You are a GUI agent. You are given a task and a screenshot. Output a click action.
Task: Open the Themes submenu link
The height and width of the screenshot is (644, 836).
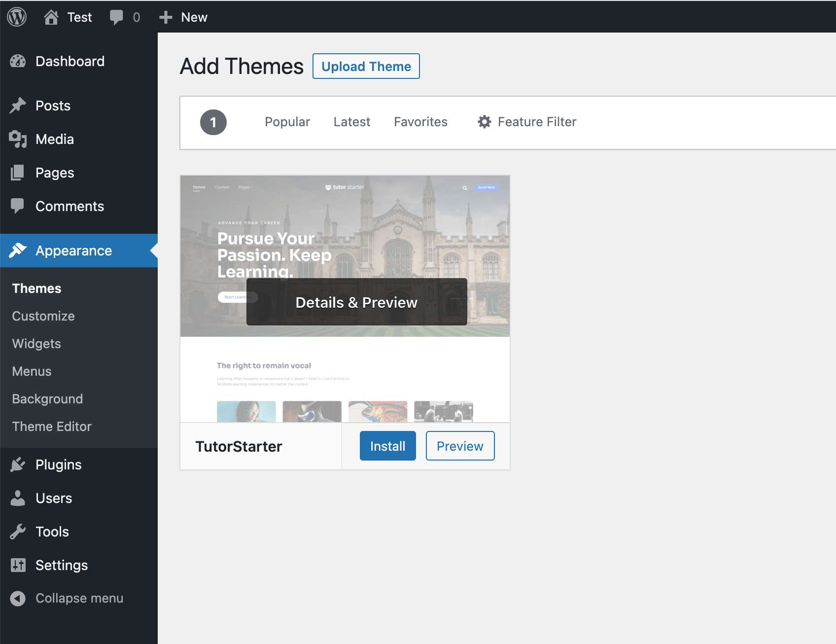[x=36, y=288]
